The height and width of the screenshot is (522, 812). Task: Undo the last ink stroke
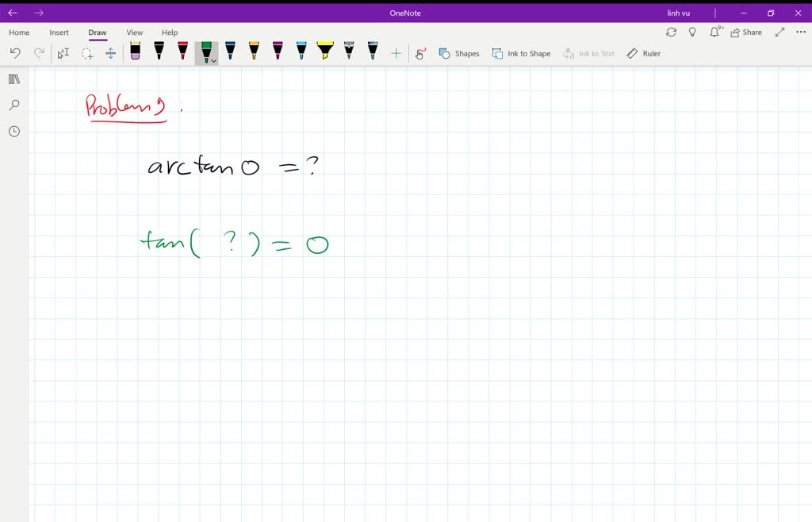point(15,52)
